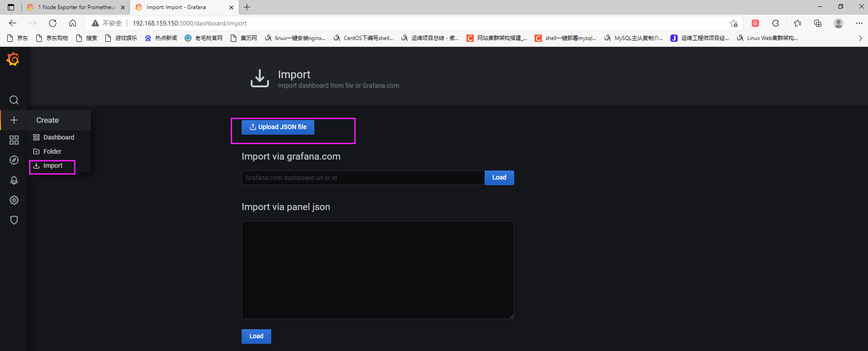Open the tab actions menu icon
Screen dimensions: 868x351
click(11, 7)
